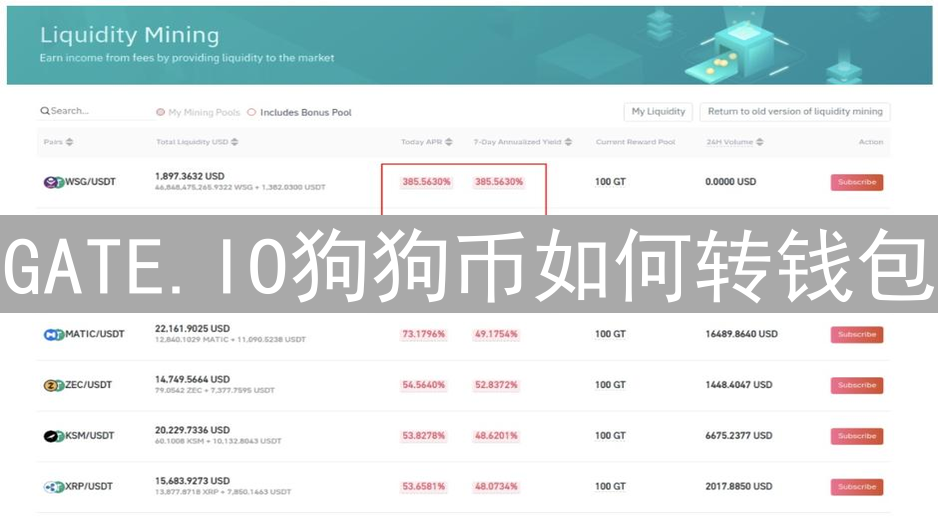Screen dimensions: 938x528
Task: Open the My Liquidity button
Action: (658, 112)
